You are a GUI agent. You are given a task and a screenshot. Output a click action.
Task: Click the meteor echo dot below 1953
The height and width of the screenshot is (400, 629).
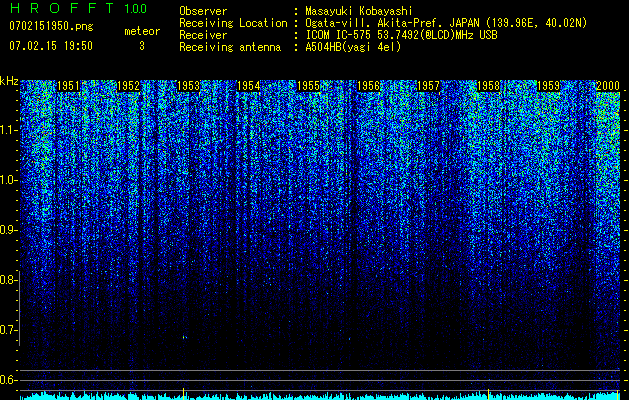185,337
